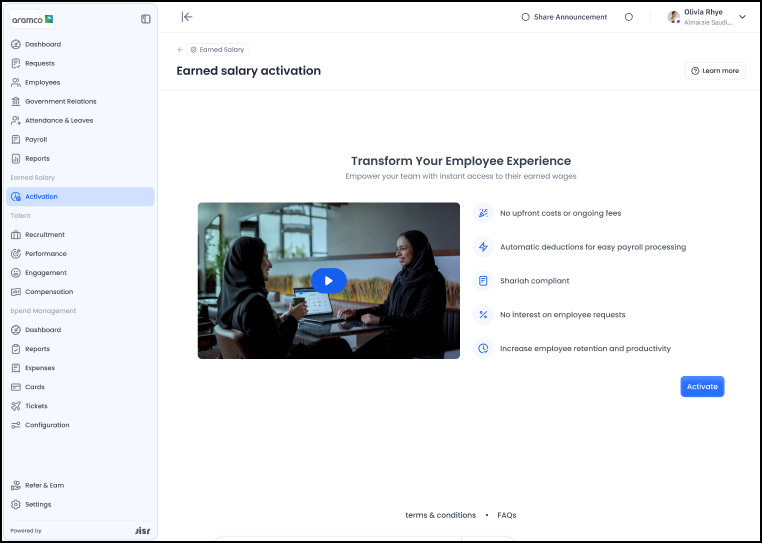Click the Cards icon in Spend Management
The width and height of the screenshot is (762, 543).
click(16, 387)
